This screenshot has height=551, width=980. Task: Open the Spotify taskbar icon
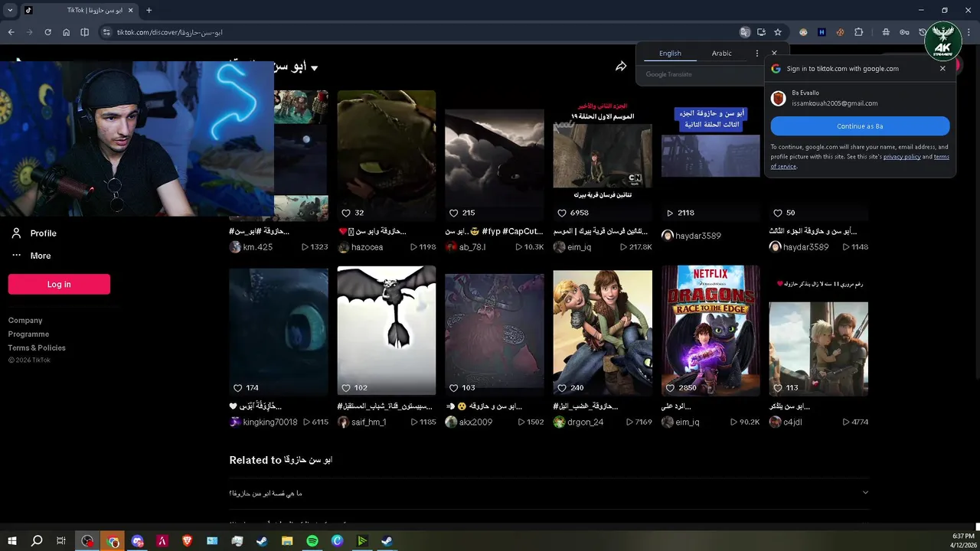pos(312,541)
